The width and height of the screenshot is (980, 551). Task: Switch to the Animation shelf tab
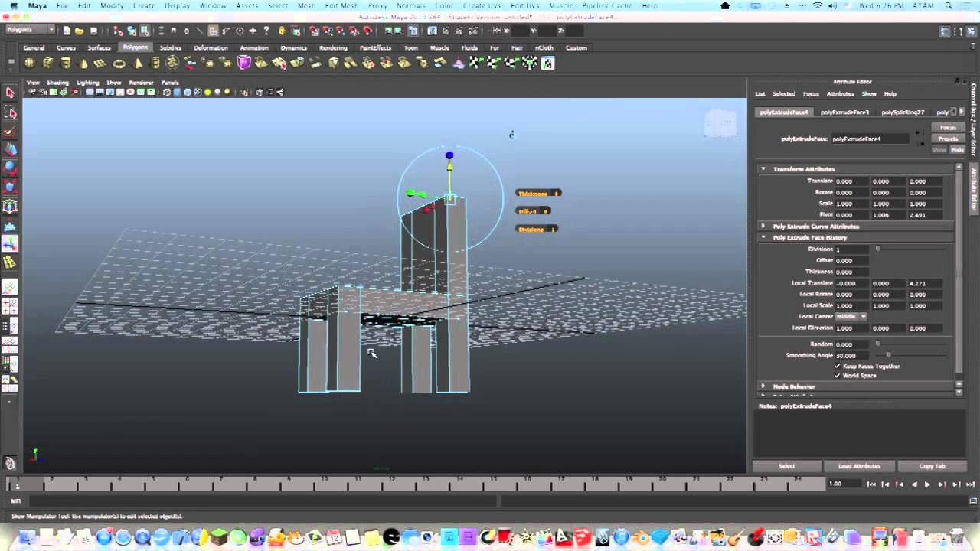point(254,47)
